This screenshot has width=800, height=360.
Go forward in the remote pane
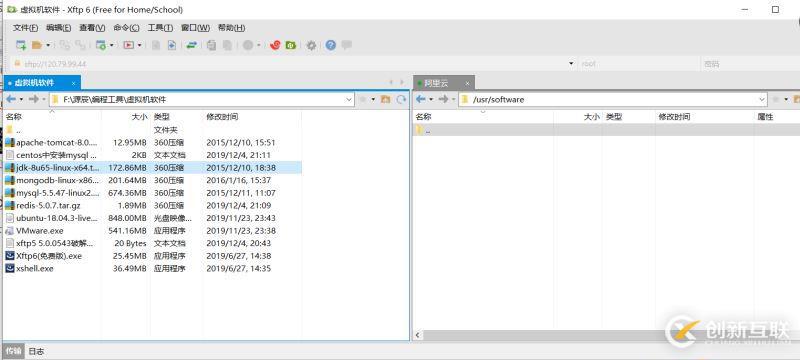(x=443, y=99)
